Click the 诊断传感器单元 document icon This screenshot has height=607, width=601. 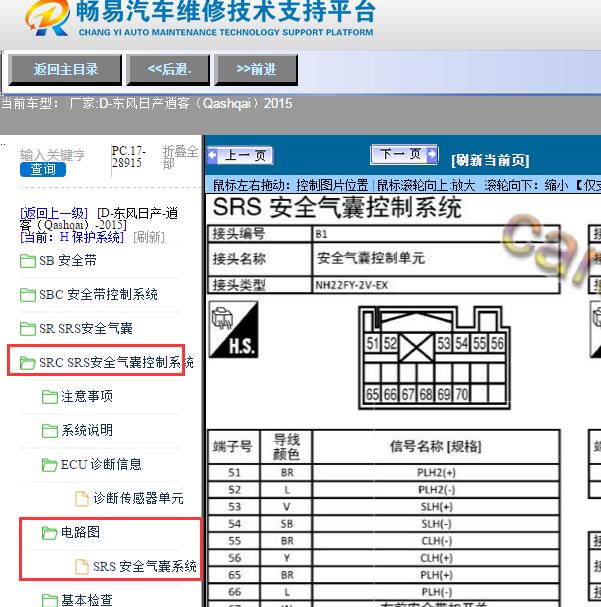coord(82,499)
